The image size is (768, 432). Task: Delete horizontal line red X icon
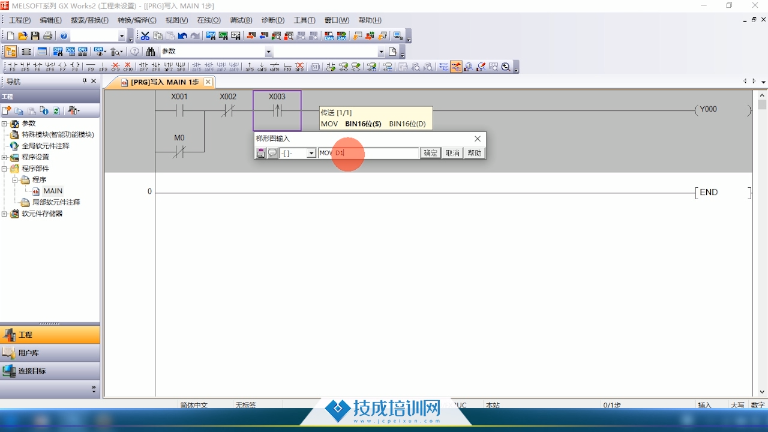point(116,67)
